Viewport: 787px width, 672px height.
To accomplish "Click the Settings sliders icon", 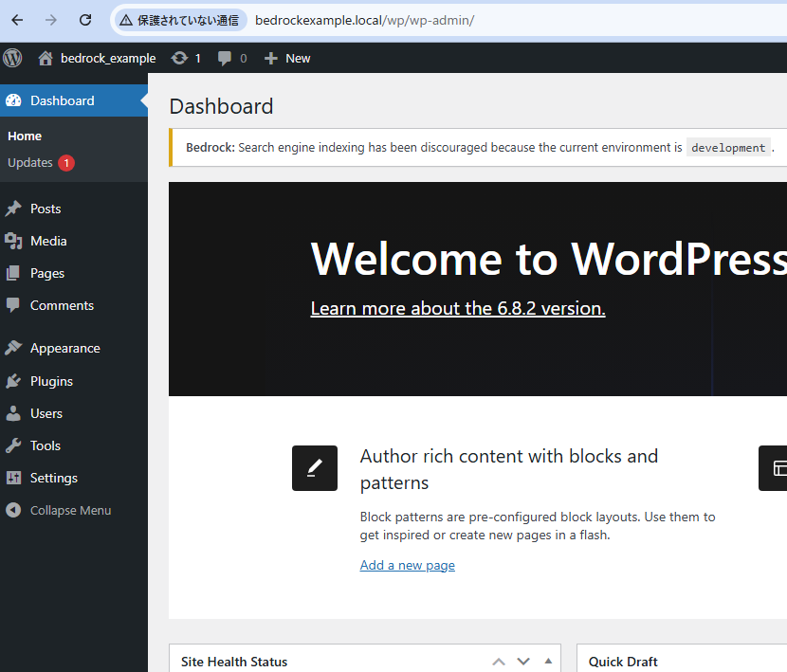I will [13, 478].
